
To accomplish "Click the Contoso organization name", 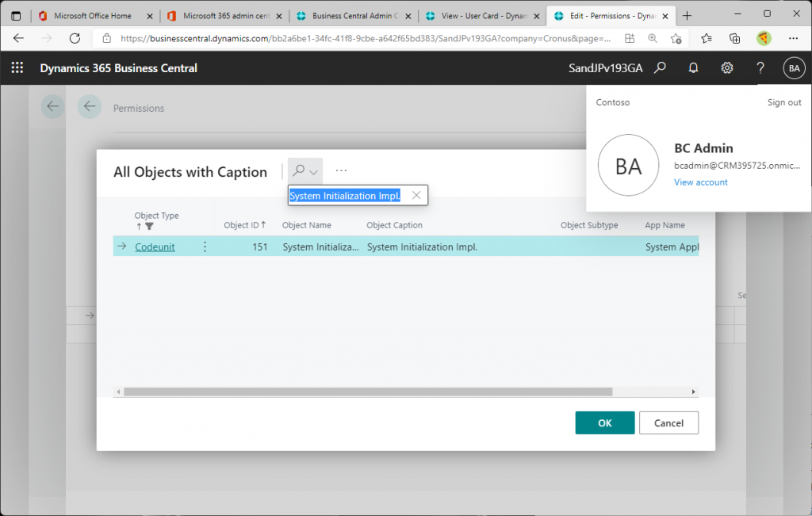I will [613, 102].
